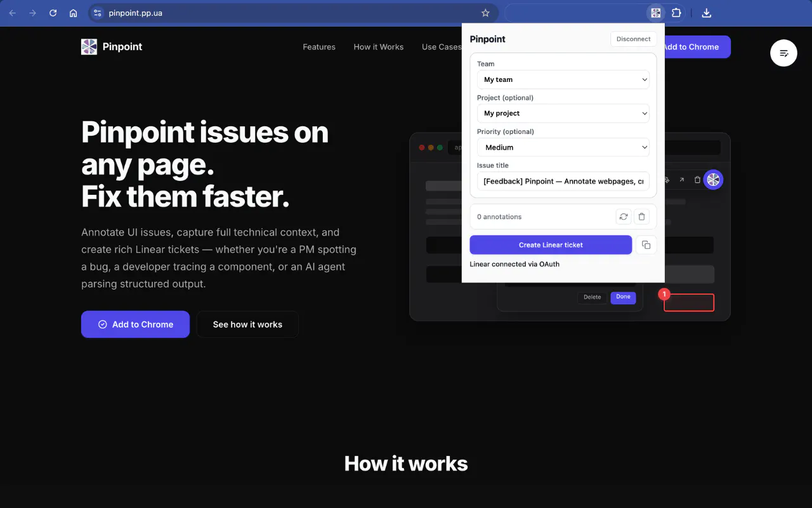The width and height of the screenshot is (812, 508).
Task: Show browser downloads
Action: tap(707, 13)
